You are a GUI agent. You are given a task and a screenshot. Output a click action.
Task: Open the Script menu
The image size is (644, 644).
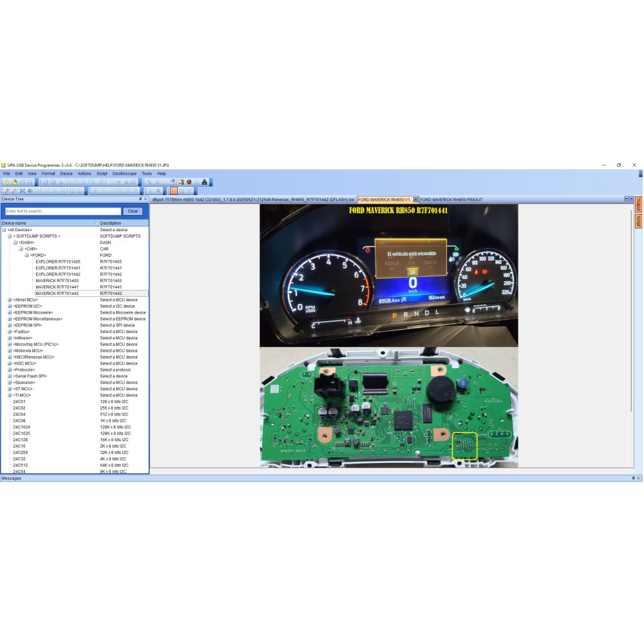click(x=102, y=174)
